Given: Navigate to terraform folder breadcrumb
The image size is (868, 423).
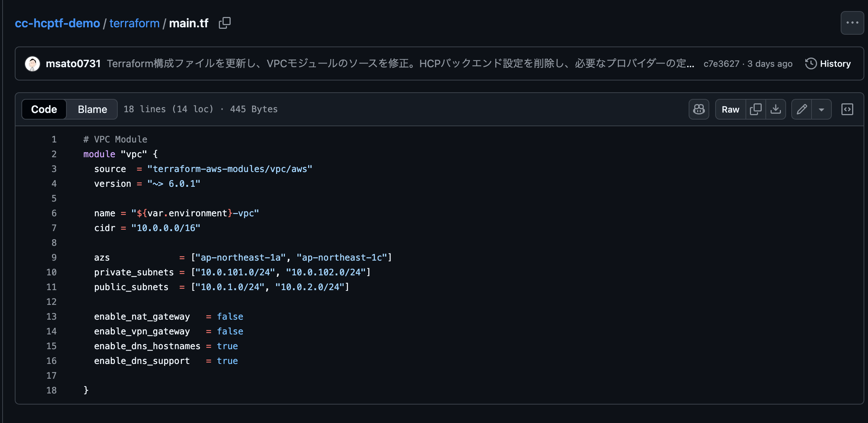Looking at the screenshot, I should point(134,23).
